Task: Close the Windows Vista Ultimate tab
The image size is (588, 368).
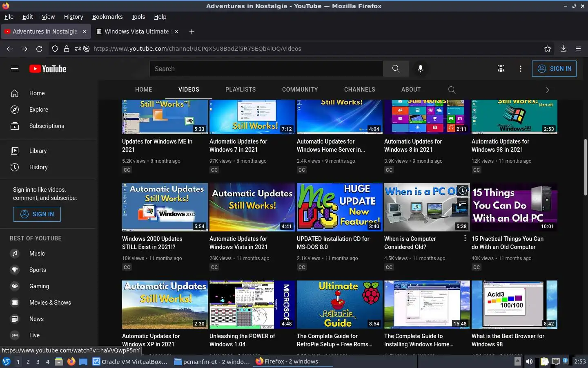Action: tap(176, 31)
